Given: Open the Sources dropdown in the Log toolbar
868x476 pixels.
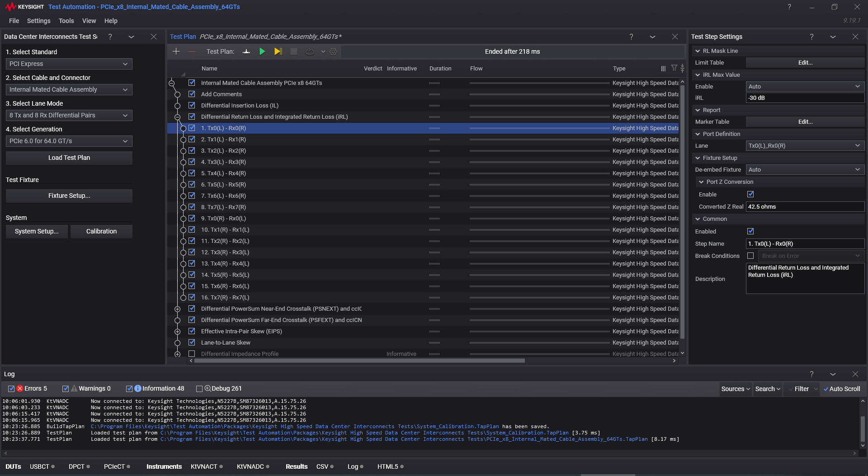Looking at the screenshot, I should (x=735, y=388).
